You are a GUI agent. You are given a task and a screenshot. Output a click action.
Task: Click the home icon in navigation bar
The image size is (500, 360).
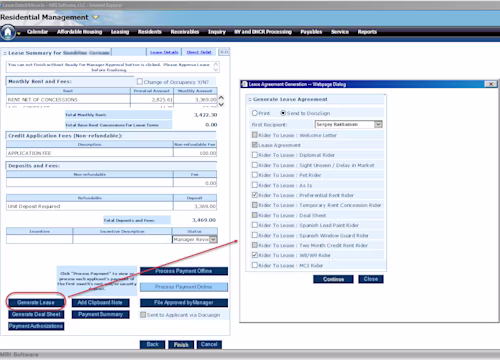[8, 32]
